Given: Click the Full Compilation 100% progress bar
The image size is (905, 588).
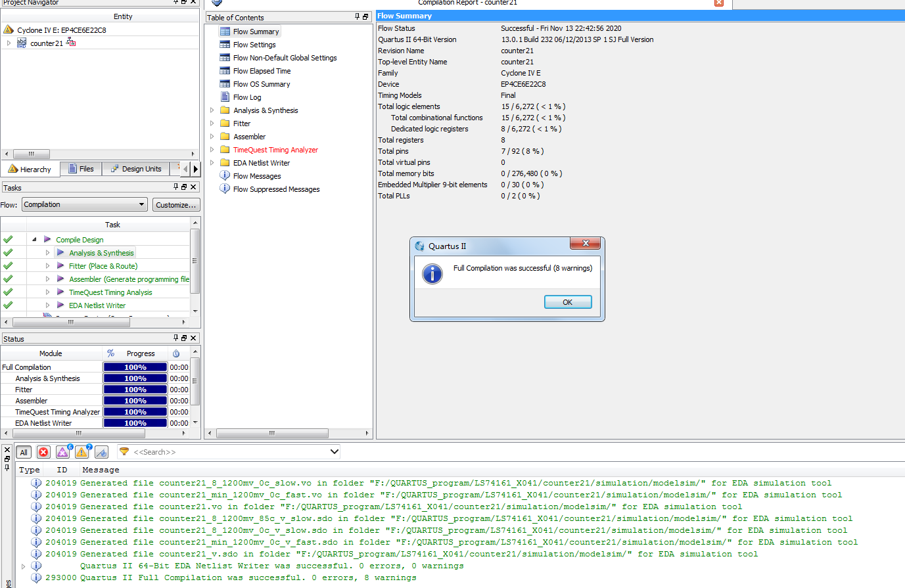Looking at the screenshot, I should 135,367.
